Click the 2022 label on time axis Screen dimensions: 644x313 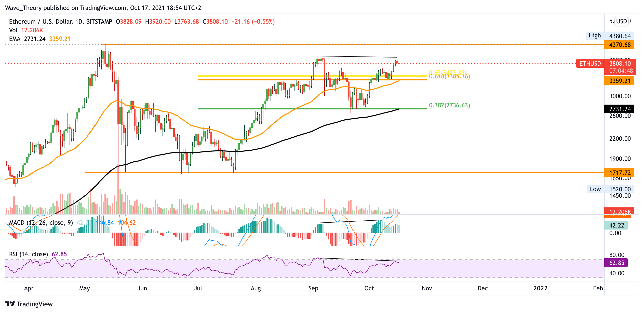click(x=540, y=288)
